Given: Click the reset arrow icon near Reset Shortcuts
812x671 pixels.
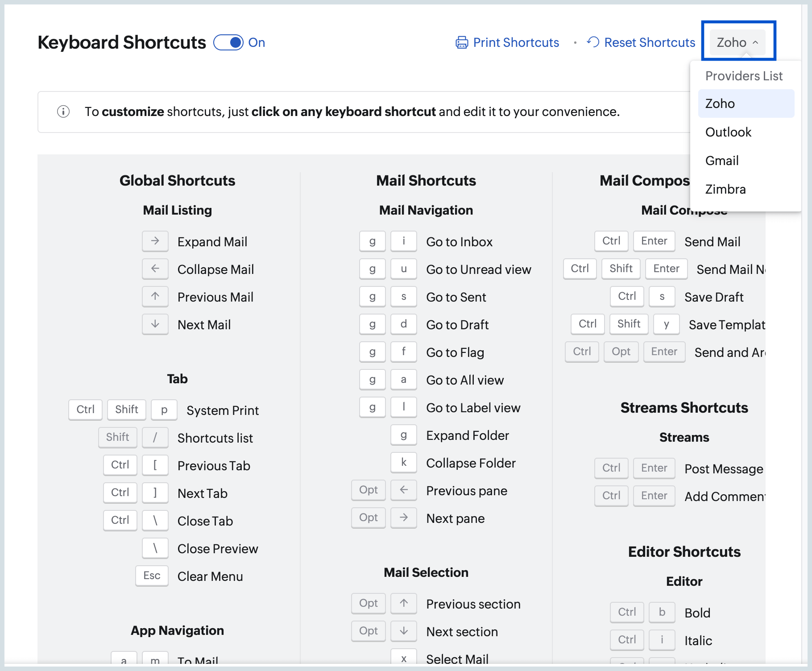Looking at the screenshot, I should [593, 42].
